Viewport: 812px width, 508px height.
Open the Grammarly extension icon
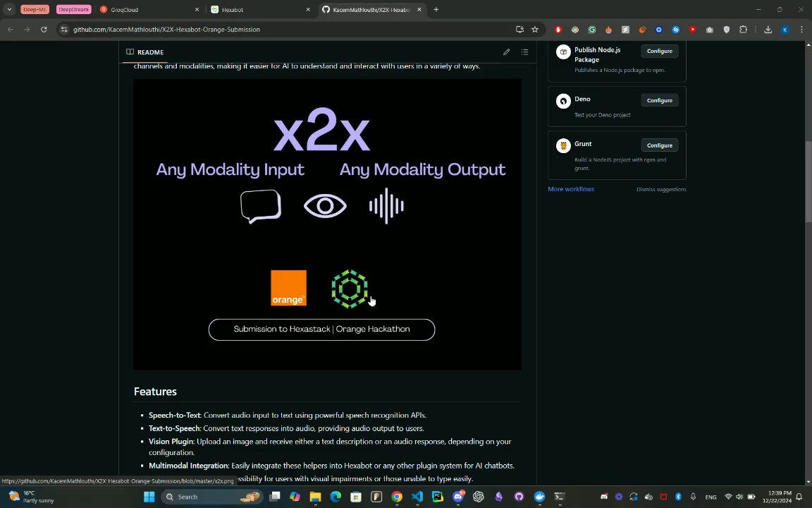[592, 30]
